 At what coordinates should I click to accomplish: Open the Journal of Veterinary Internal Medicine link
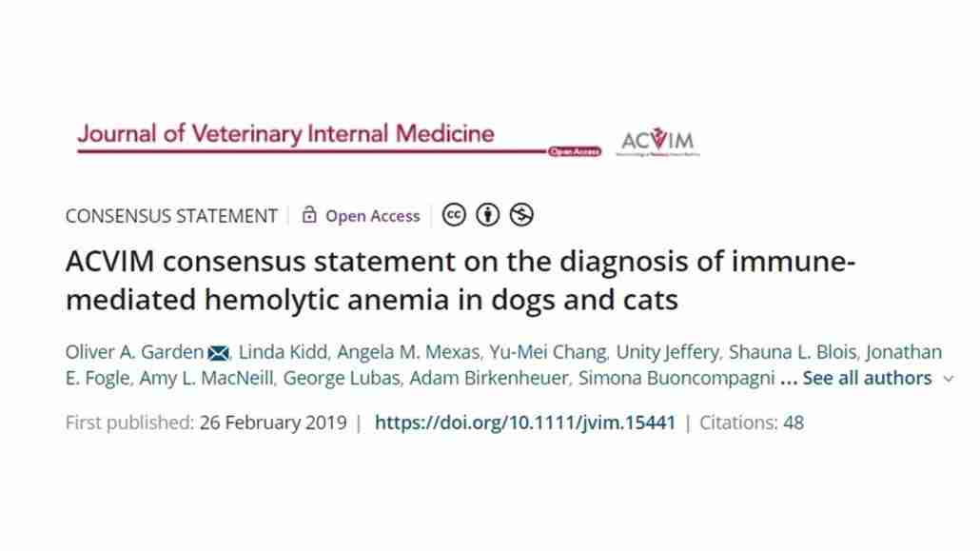285,134
